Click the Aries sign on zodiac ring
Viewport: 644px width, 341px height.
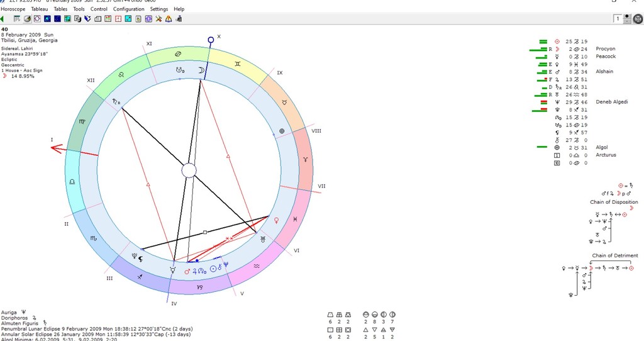pos(305,159)
